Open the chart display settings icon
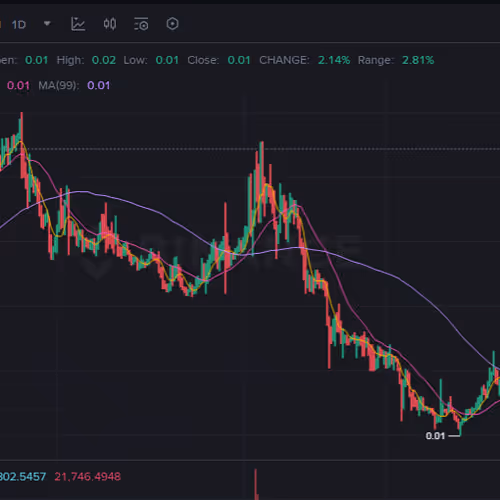 [141, 24]
